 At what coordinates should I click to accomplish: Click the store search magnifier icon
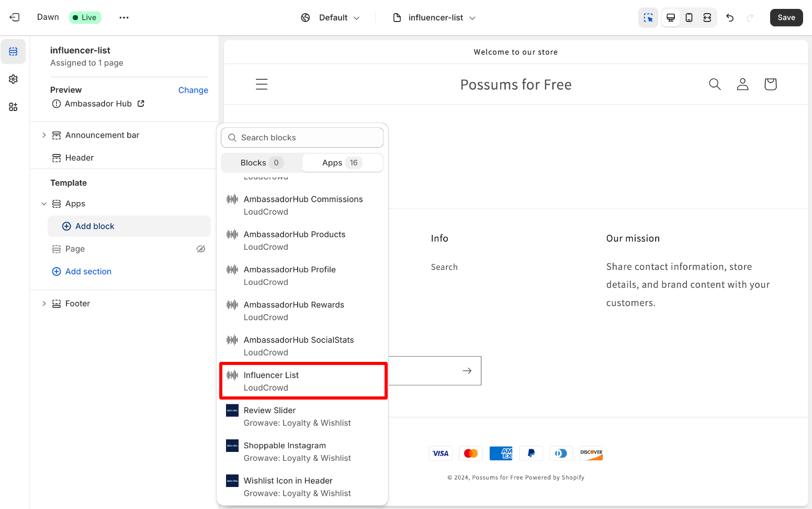(x=715, y=84)
